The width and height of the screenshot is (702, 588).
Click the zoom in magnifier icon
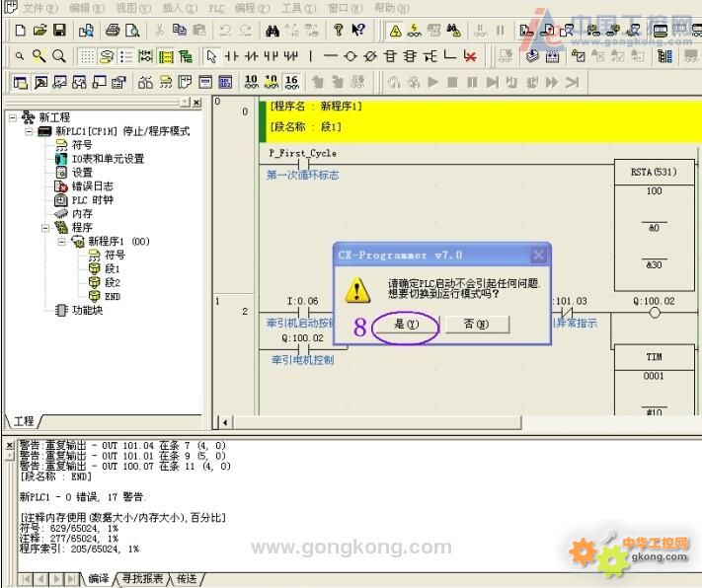click(39, 57)
